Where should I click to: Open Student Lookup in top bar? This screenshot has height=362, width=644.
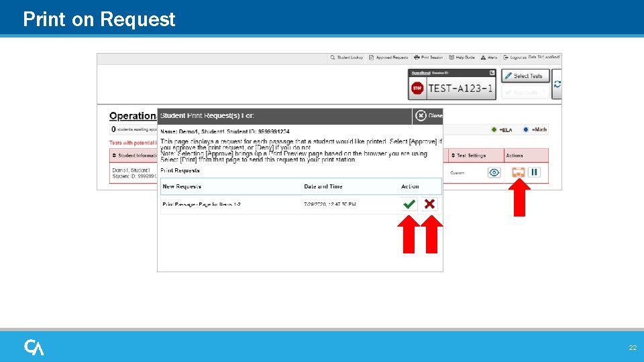point(347,58)
